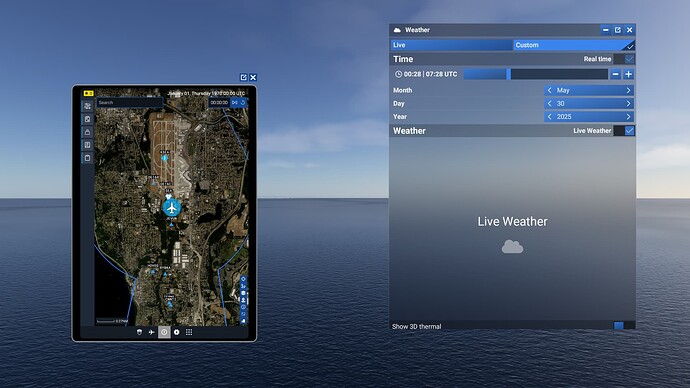Click the time of day slider
The width and height of the screenshot is (690, 388).
[x=536, y=74]
